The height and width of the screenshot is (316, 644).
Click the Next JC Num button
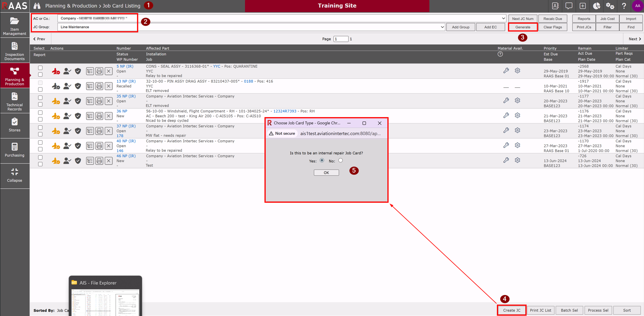point(523,19)
